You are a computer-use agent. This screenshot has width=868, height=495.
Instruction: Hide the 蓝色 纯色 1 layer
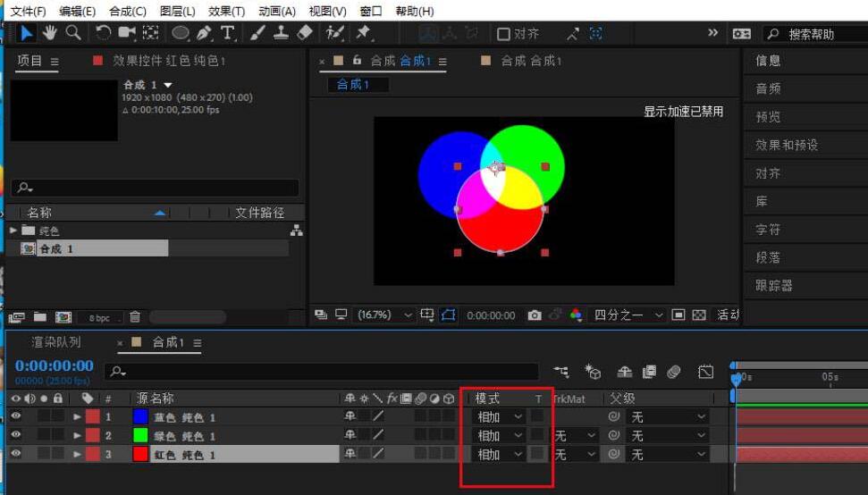(16, 416)
